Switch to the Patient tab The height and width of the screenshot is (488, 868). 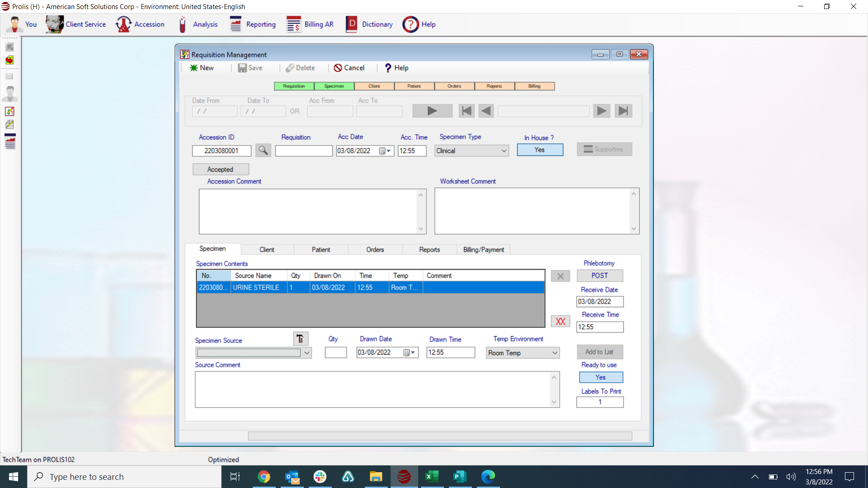click(321, 249)
